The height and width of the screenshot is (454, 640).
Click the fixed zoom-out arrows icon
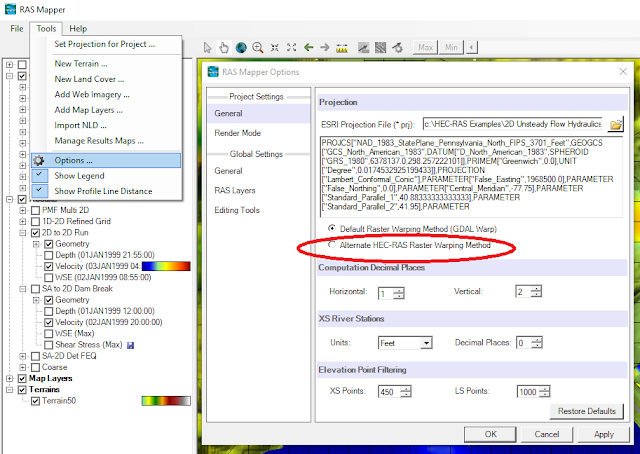click(291, 48)
